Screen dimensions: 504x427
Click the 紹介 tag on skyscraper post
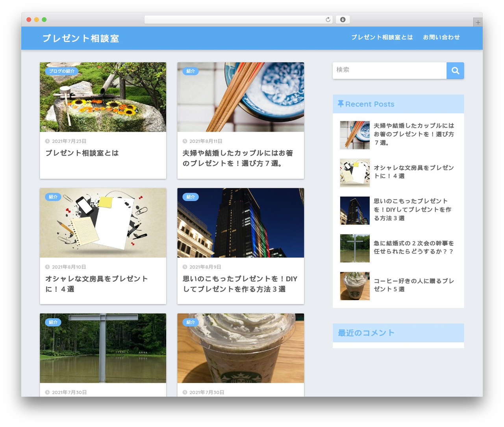coord(191,197)
